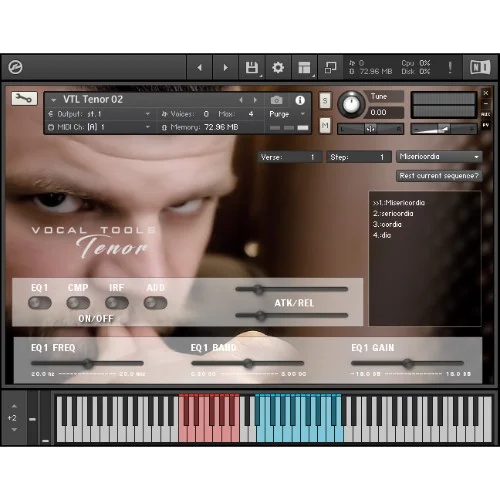Viewport: 500px width, 500px height.
Task: Click the volume slider handle
Action: tap(444, 129)
